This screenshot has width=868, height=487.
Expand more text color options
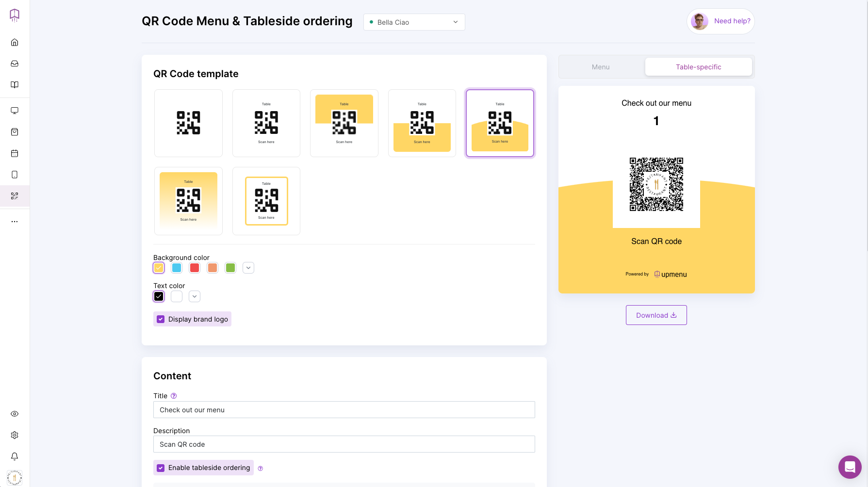pos(195,296)
